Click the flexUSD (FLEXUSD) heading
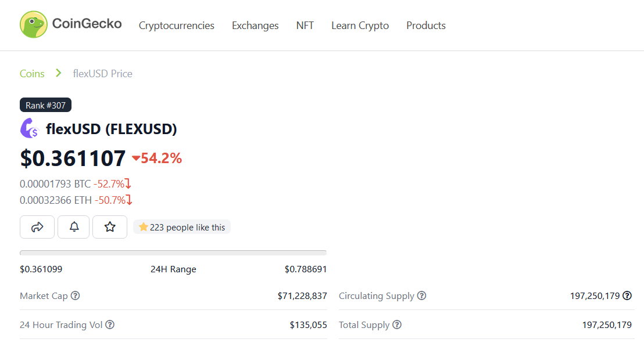Image resolution: width=644 pixels, height=346 pixels. click(x=111, y=129)
